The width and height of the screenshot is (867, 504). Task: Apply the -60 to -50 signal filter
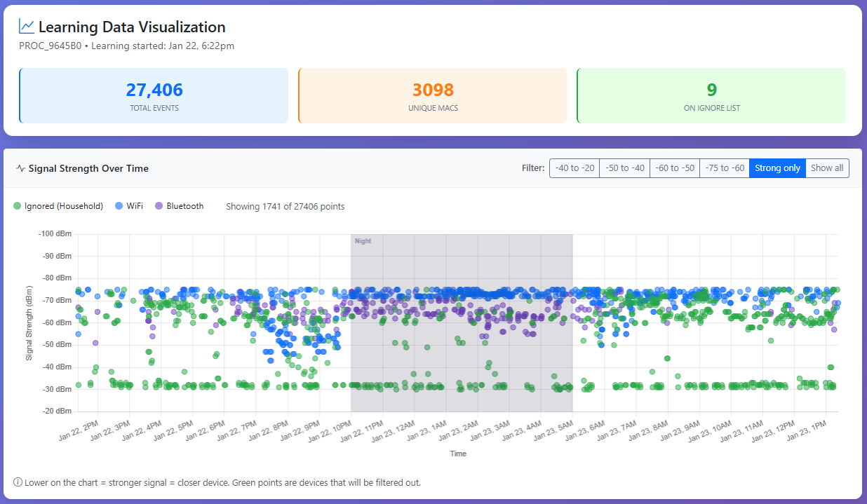[x=674, y=168]
